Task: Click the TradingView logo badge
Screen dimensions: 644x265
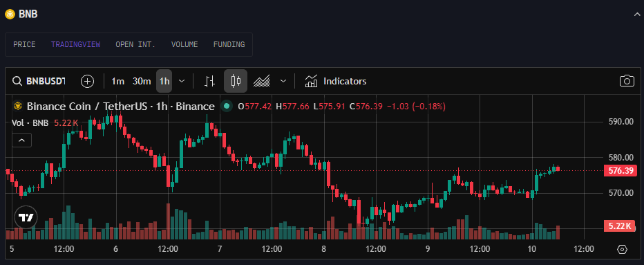Action: pos(26,217)
